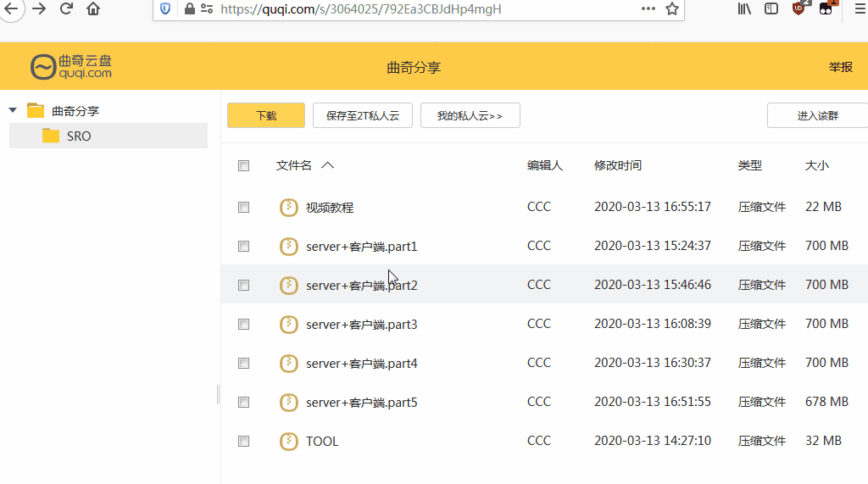Open tracking protection shield info
This screenshot has width=868, height=484.
(165, 8)
